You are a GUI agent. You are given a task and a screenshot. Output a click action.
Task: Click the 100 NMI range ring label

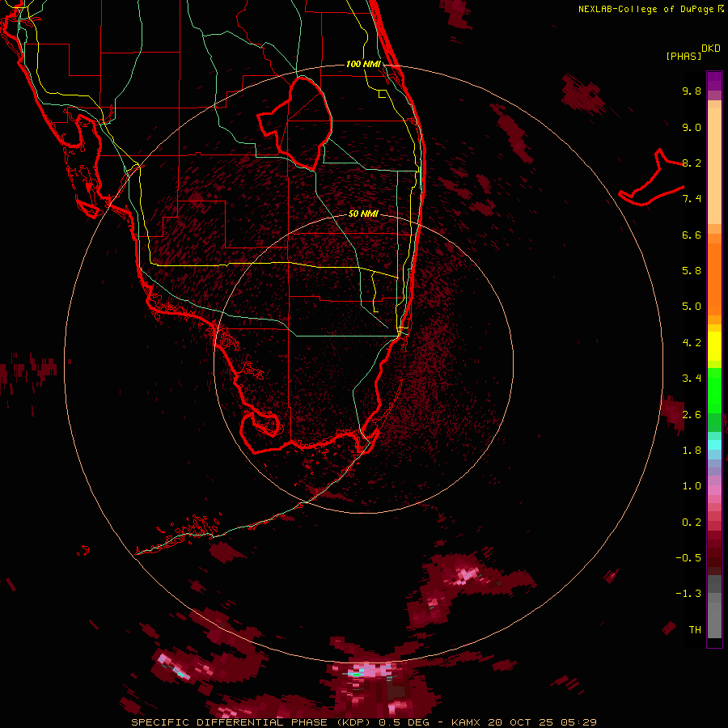tap(363, 64)
